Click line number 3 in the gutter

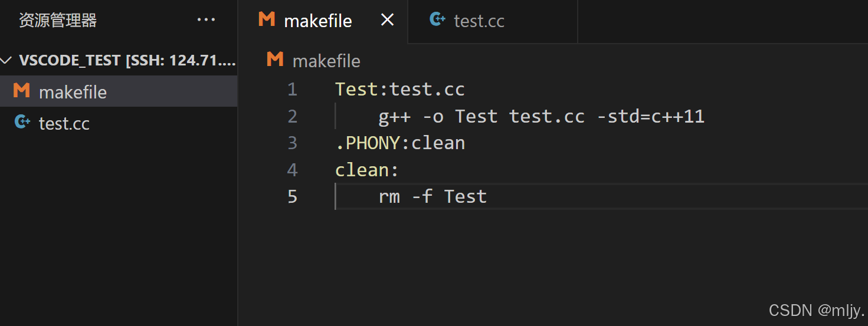[293, 143]
